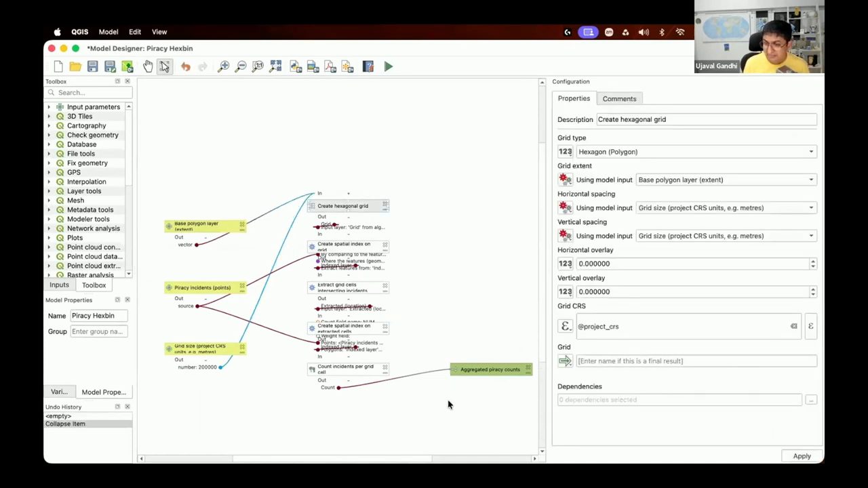
Task: Clear the Grid CRS expression field
Action: 793,326
